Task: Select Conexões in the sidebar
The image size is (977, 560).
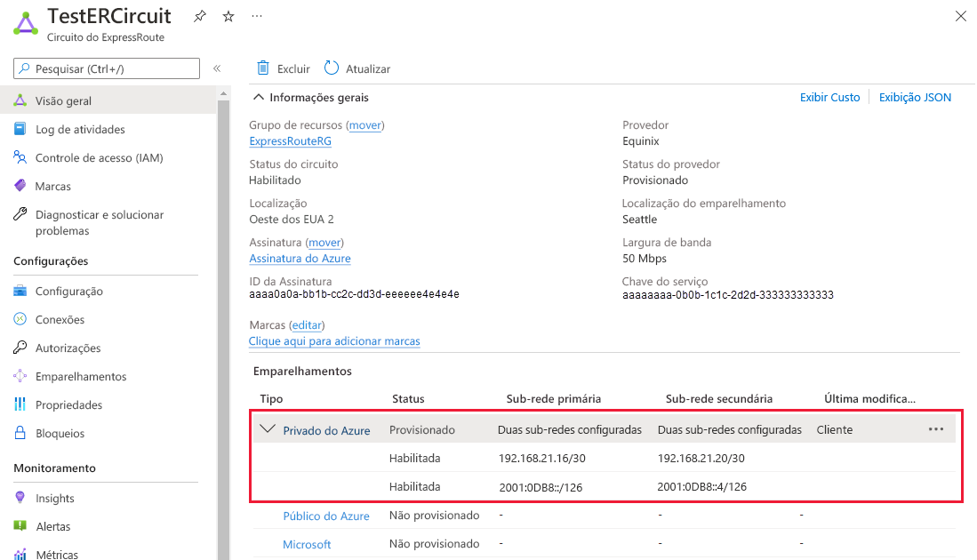Action: [x=60, y=320]
